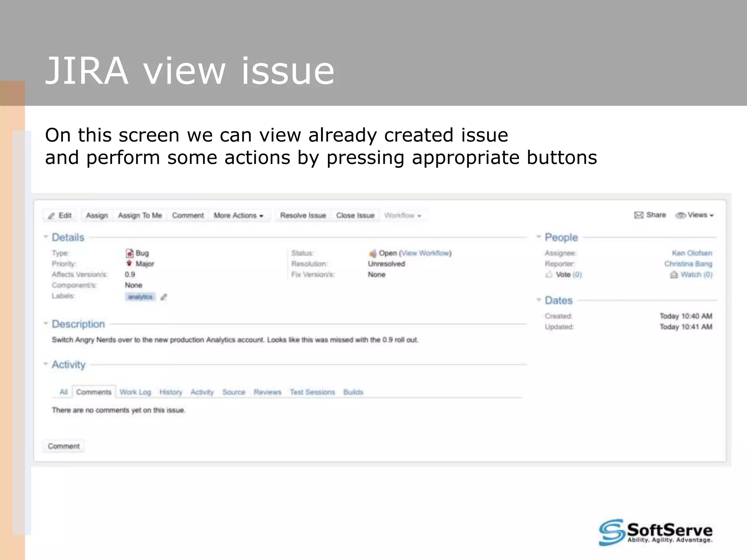This screenshot has width=747, height=560.
Task: Open reporter Christina Bang profile
Action: click(x=688, y=264)
